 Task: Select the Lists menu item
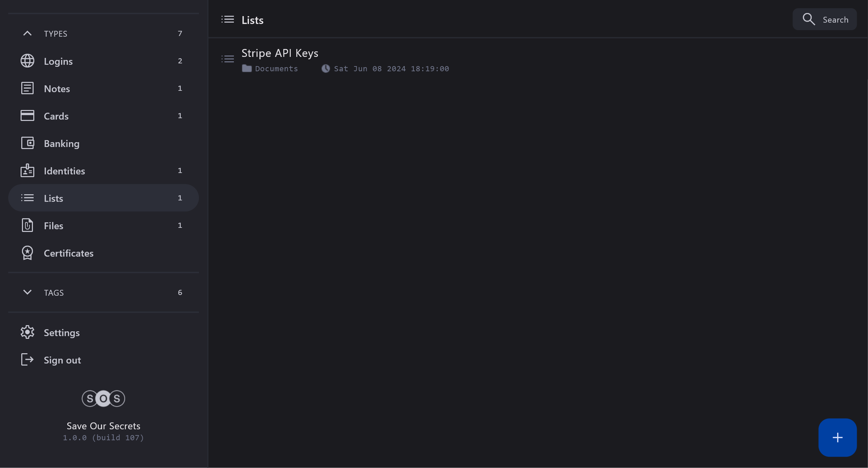pyautogui.click(x=103, y=198)
